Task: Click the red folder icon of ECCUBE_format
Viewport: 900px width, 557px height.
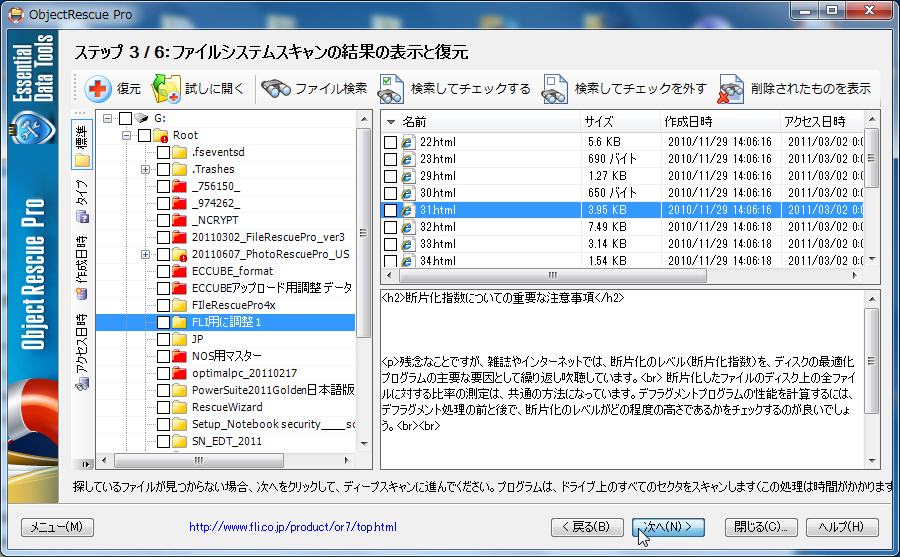Action: 180,271
